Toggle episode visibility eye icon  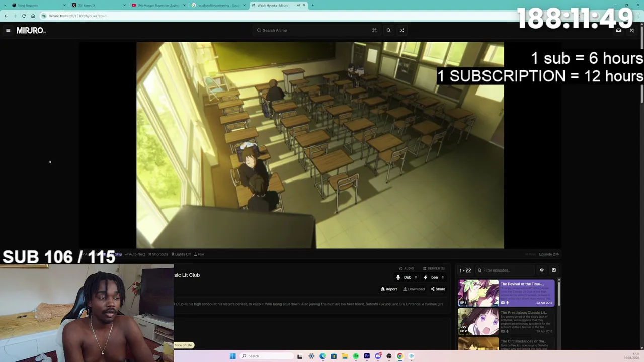click(542, 270)
